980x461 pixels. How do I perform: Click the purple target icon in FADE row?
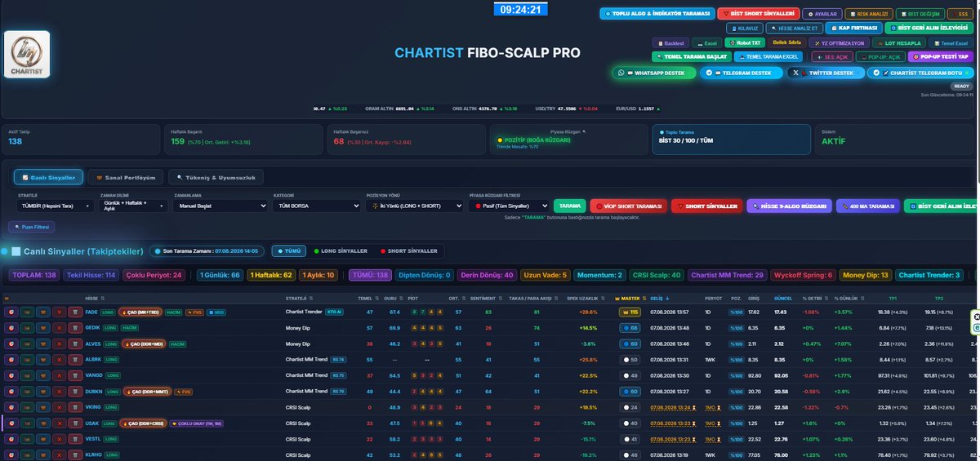pos(11,312)
